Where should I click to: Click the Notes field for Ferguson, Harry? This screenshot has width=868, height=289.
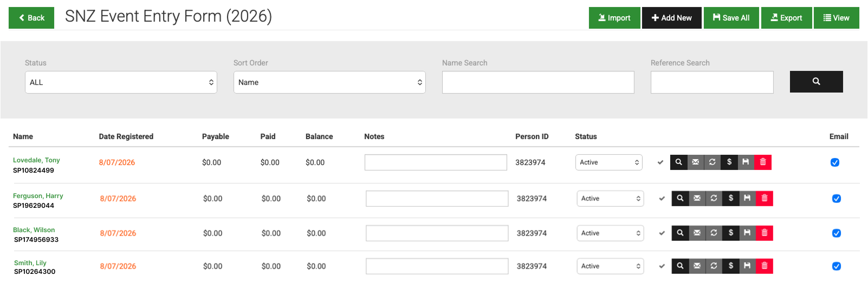click(437, 199)
